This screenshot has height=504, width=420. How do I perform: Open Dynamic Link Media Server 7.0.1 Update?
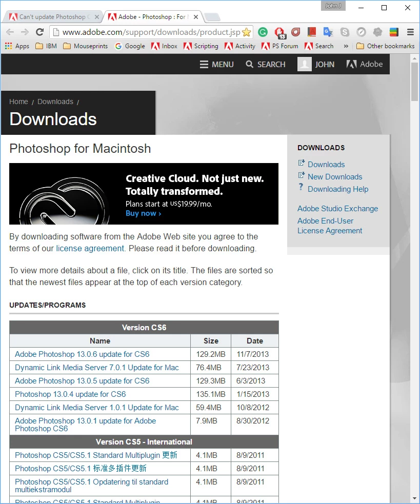(x=97, y=368)
